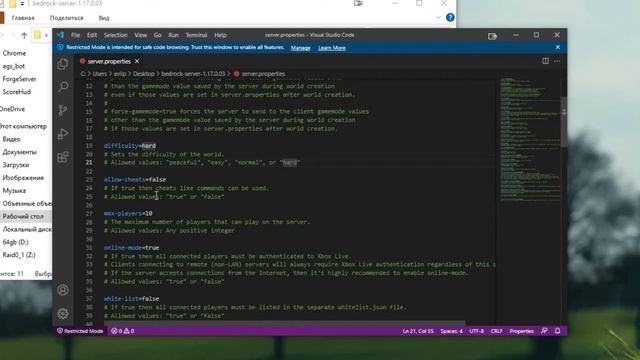Open the File menu

coord(76,35)
